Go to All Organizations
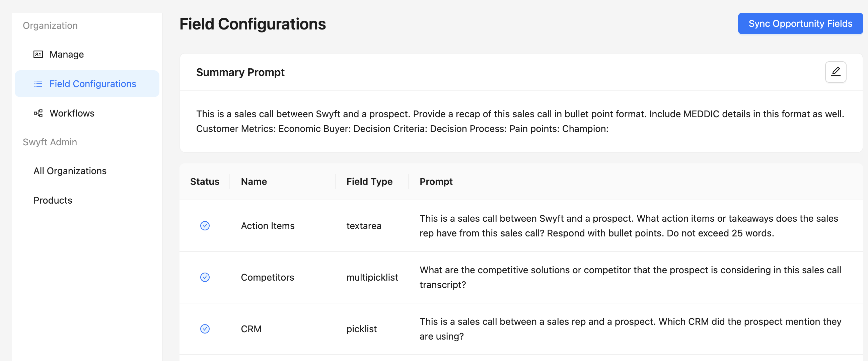The width and height of the screenshot is (868, 361). click(70, 171)
